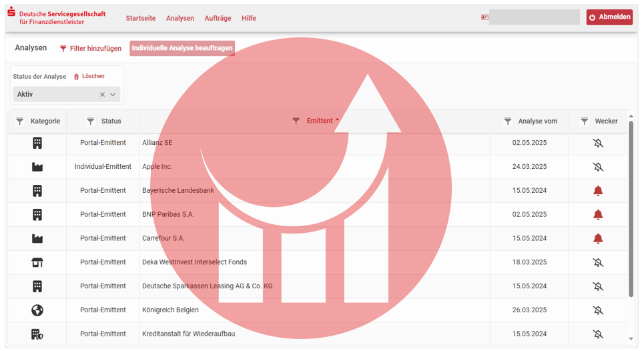Enable the alarm bell for Apple Inc.
The width and height of the screenshot is (644, 351).
click(x=598, y=167)
